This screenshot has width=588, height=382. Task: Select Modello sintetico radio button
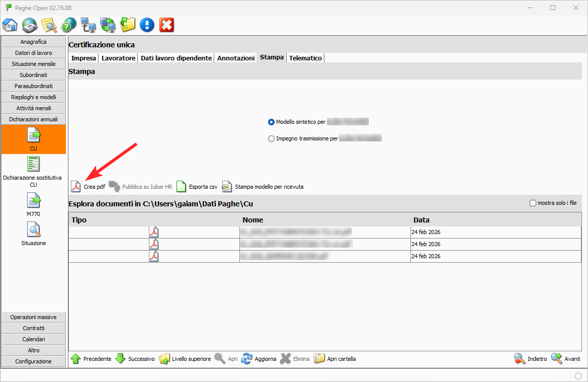[272, 122]
